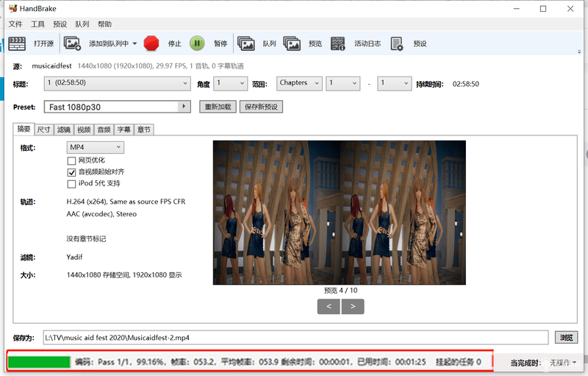The width and height of the screenshot is (588, 376).
Task: Click the AAC (avcodec), Stereo text
Action: click(x=101, y=214)
